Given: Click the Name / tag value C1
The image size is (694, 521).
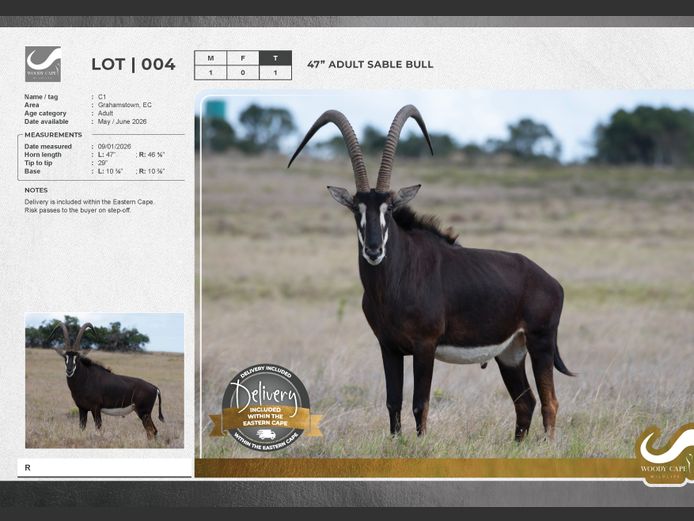Looking at the screenshot, I should coord(102,96).
